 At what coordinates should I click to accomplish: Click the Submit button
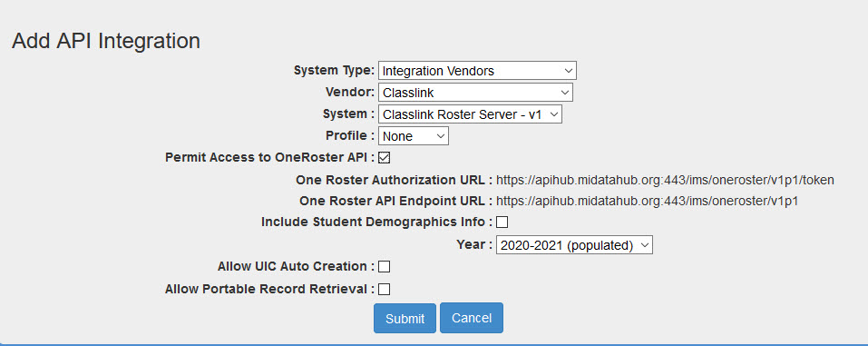(x=405, y=318)
